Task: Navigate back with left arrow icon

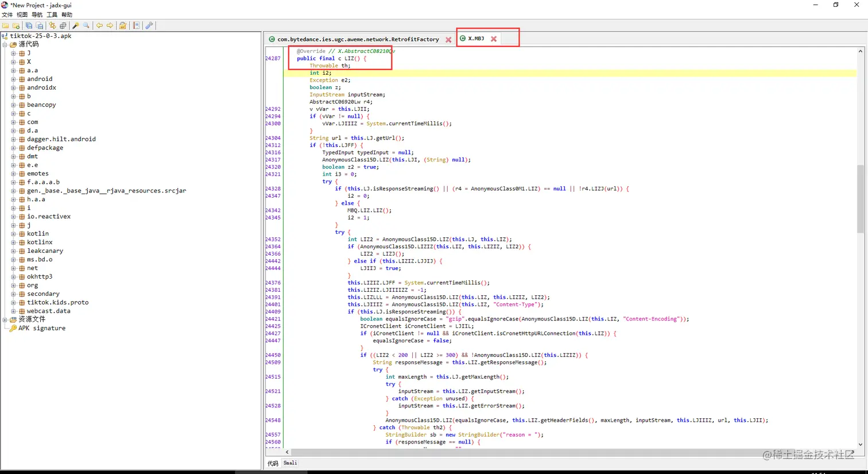Action: (x=99, y=26)
